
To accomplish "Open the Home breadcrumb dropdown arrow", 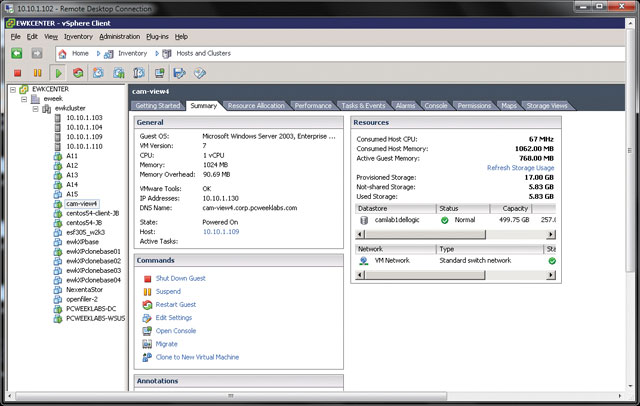I will tap(98, 53).
